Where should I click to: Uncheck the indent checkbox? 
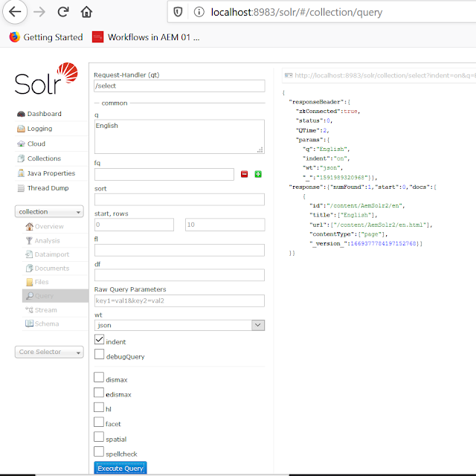(99, 339)
